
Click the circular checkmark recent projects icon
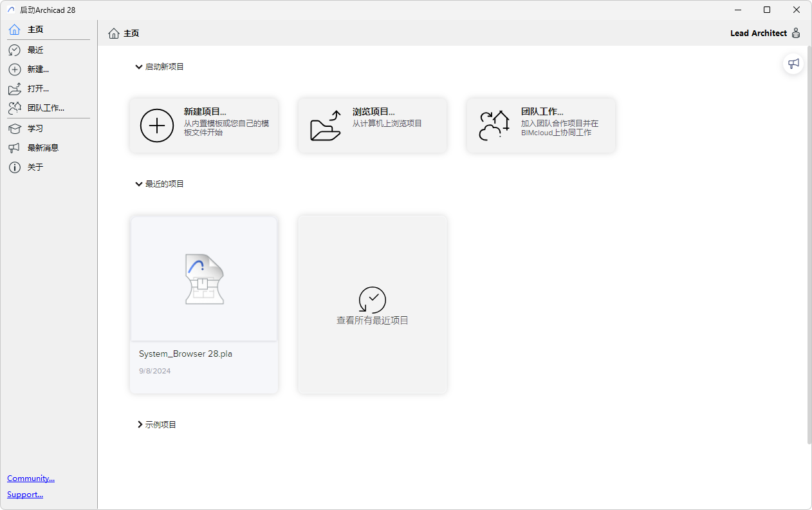click(372, 300)
